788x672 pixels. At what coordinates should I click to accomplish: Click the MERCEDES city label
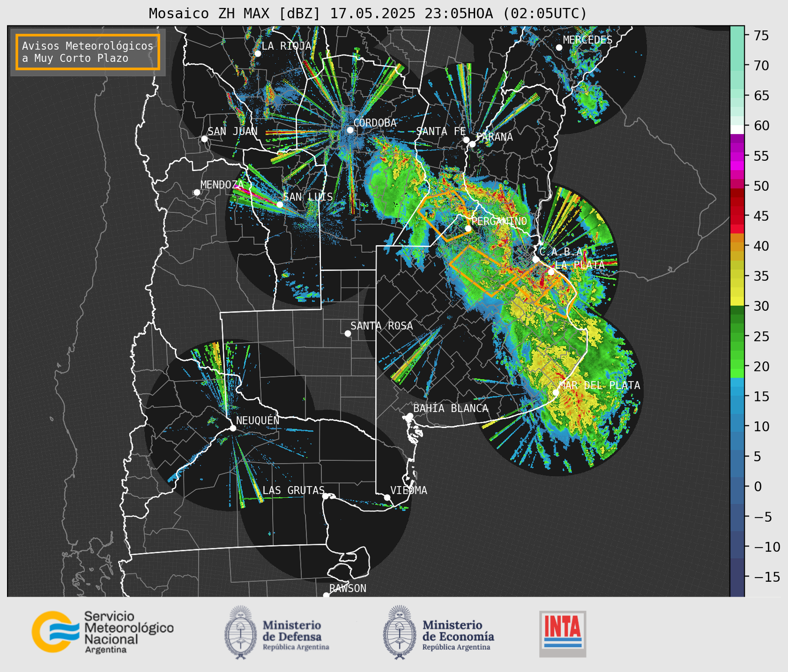(x=588, y=40)
